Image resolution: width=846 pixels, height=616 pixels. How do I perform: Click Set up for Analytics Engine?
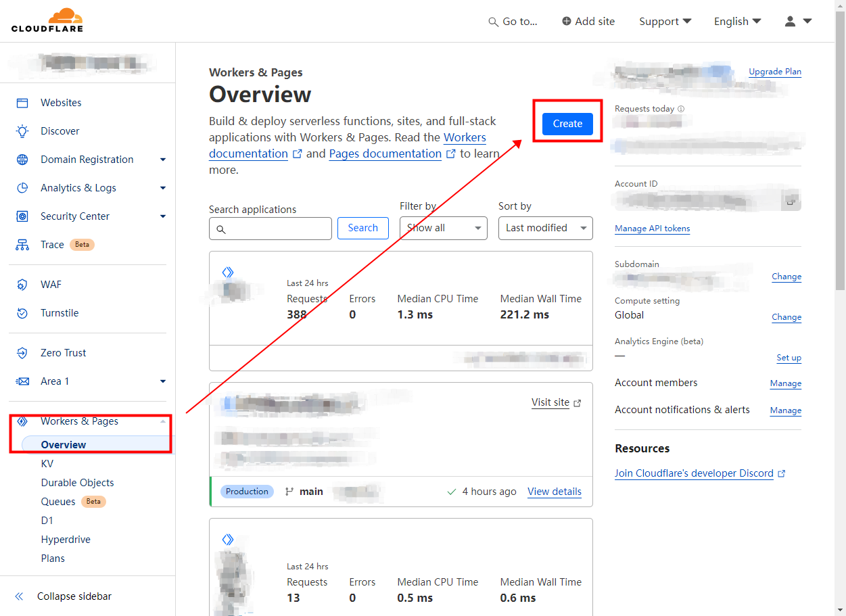tap(789, 358)
